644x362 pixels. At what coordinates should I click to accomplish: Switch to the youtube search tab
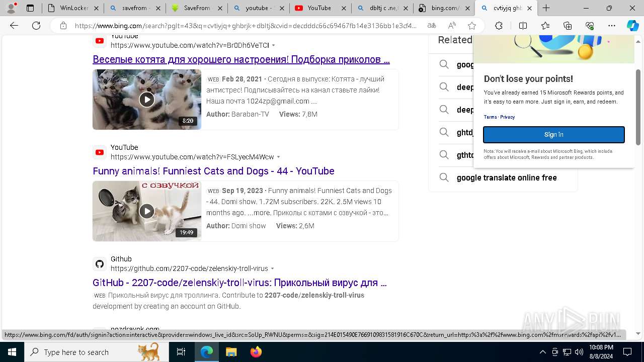[x=259, y=8]
